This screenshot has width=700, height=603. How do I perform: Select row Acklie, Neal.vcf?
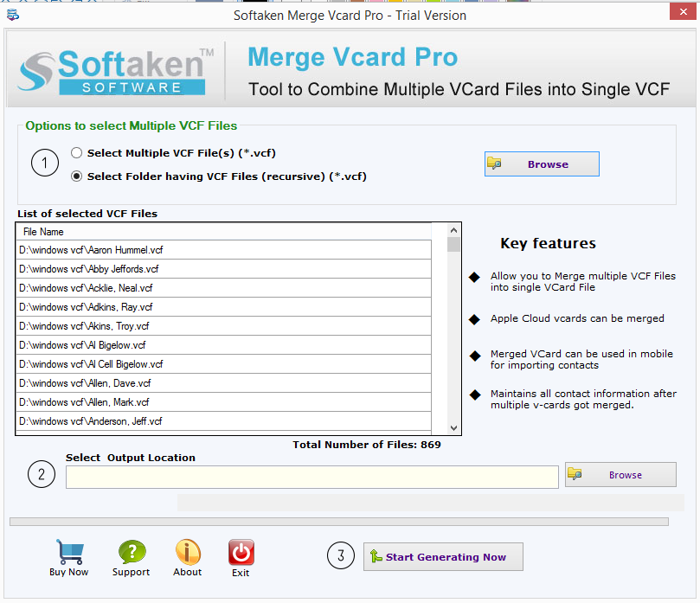coord(223,288)
